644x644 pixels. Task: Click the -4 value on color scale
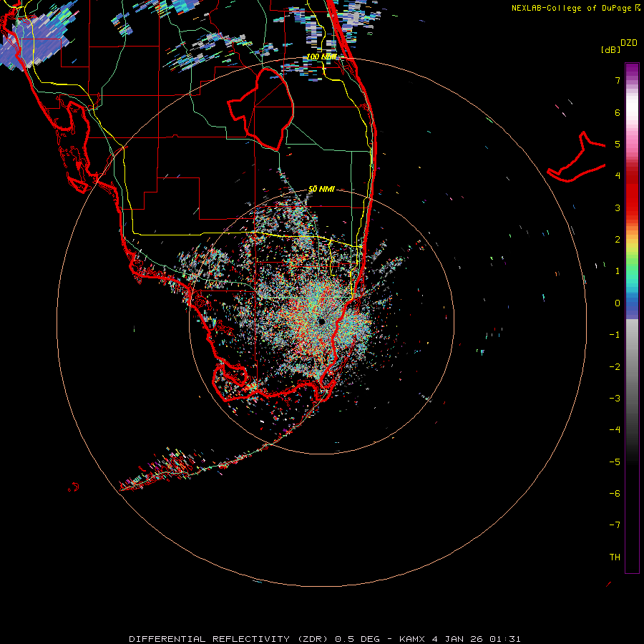point(615,429)
